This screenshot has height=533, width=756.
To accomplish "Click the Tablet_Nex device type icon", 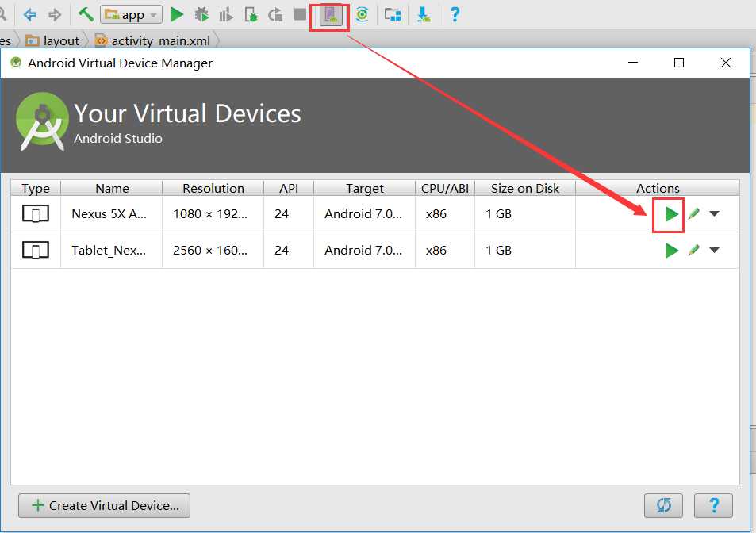I will (x=36, y=250).
